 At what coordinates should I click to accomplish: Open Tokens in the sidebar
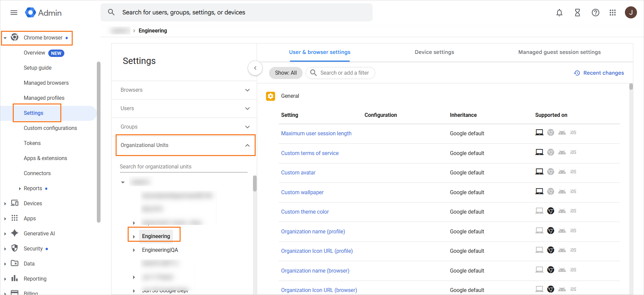[32, 143]
